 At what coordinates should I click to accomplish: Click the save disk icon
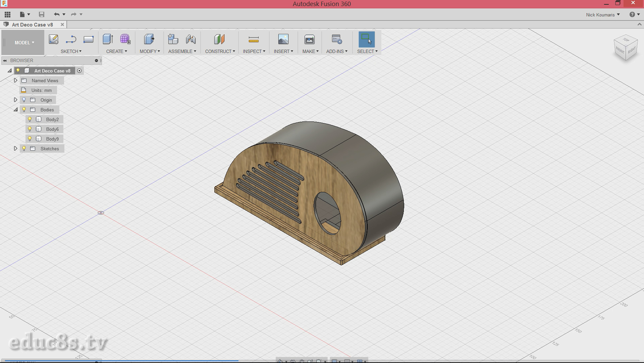coord(42,14)
